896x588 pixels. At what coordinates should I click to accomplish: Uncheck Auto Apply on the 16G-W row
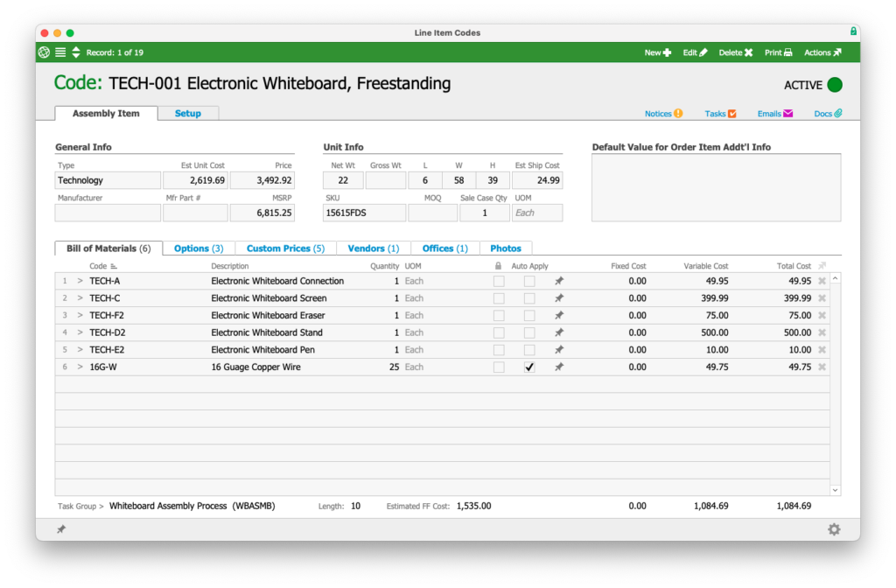528,367
